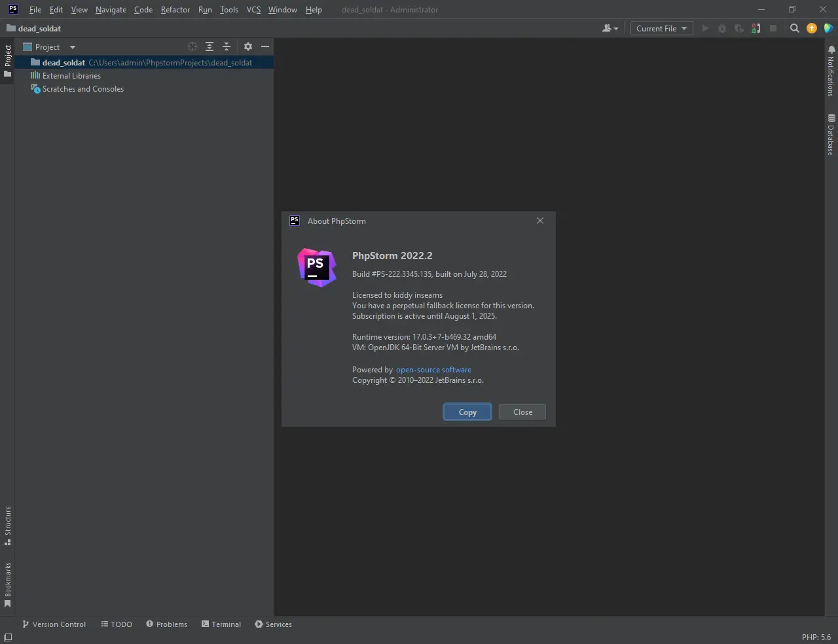The image size is (838, 644).
Task: Open the TODO tool window
Action: [x=117, y=624]
